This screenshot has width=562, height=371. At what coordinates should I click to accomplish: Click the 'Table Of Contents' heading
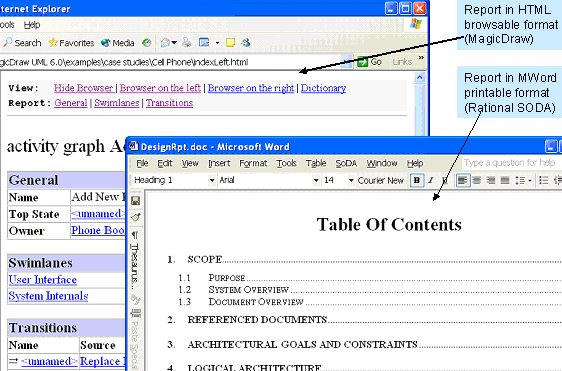(389, 225)
